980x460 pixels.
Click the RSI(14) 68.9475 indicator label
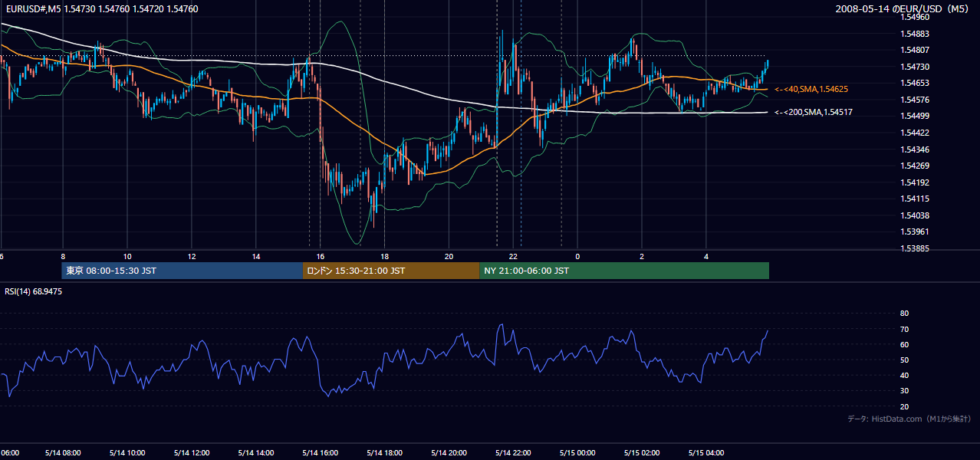pyautogui.click(x=34, y=291)
